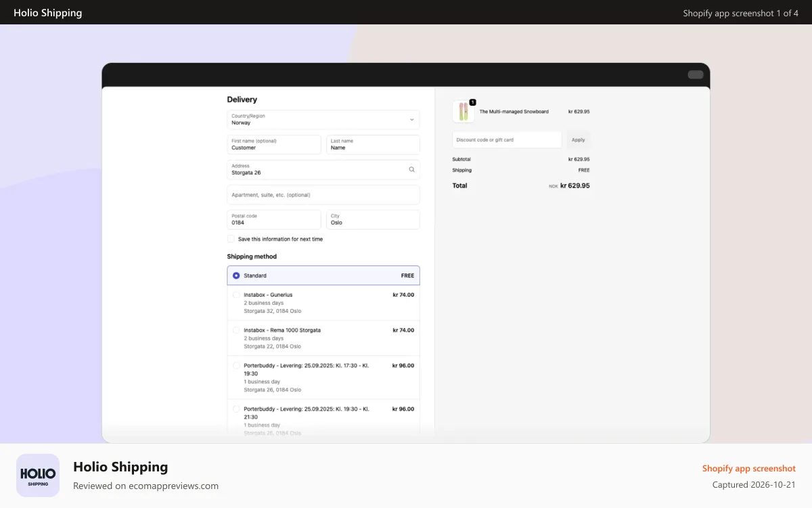Click the Address field with Storgata 26
Image resolution: width=812 pixels, height=508 pixels.
[x=323, y=169]
